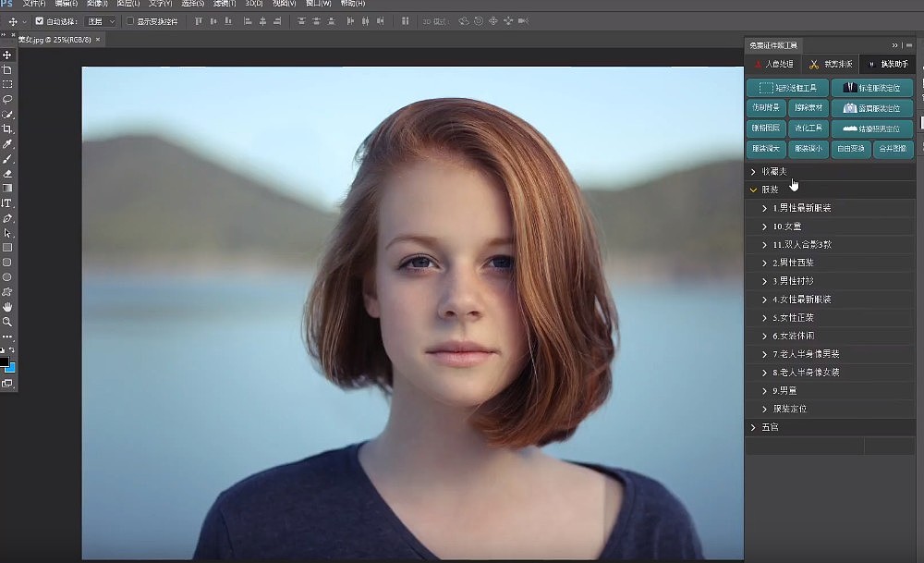924x563 pixels.
Task: Switch to the 换装助手 tab
Action: tap(887, 64)
